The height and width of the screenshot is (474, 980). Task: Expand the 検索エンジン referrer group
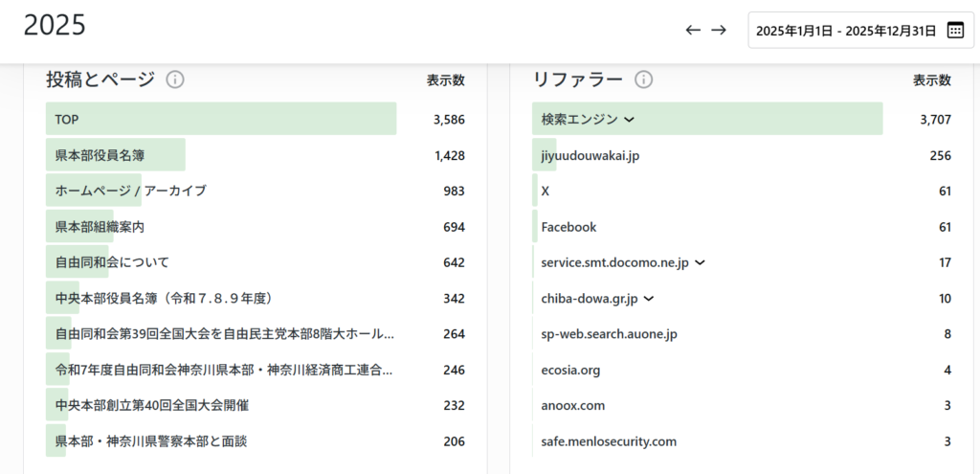coord(629,120)
